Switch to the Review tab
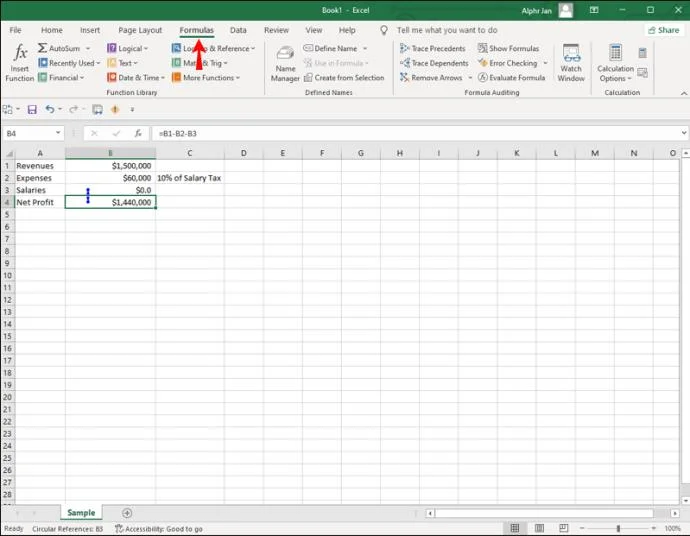Screen dimensions: 690x536 [276, 30]
